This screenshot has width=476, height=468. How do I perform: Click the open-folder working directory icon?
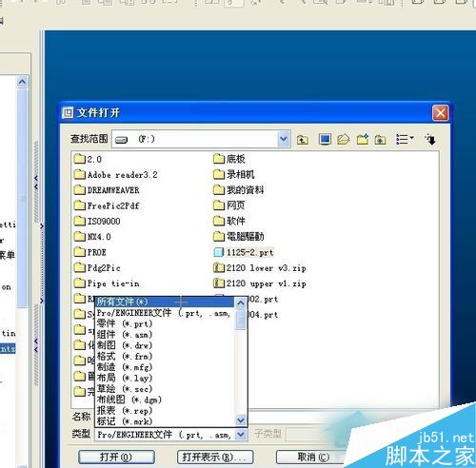pyautogui.click(x=344, y=139)
